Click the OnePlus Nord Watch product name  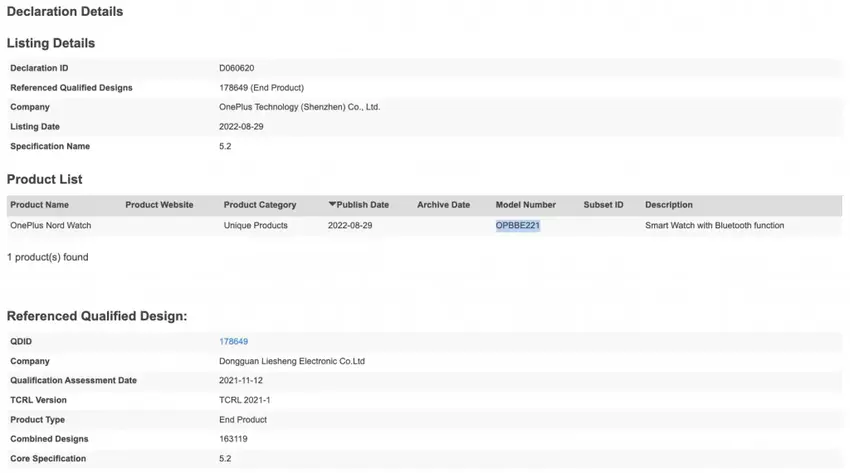(x=50, y=226)
